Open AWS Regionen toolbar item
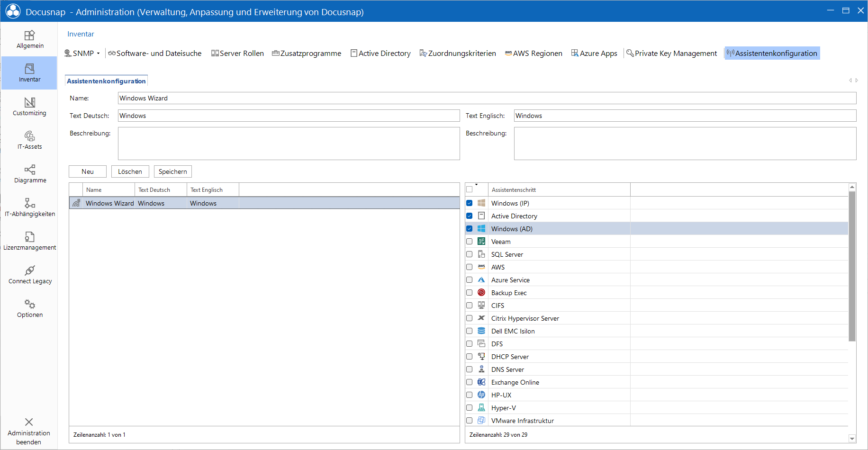Viewport: 868px width, 450px height. [x=533, y=54]
